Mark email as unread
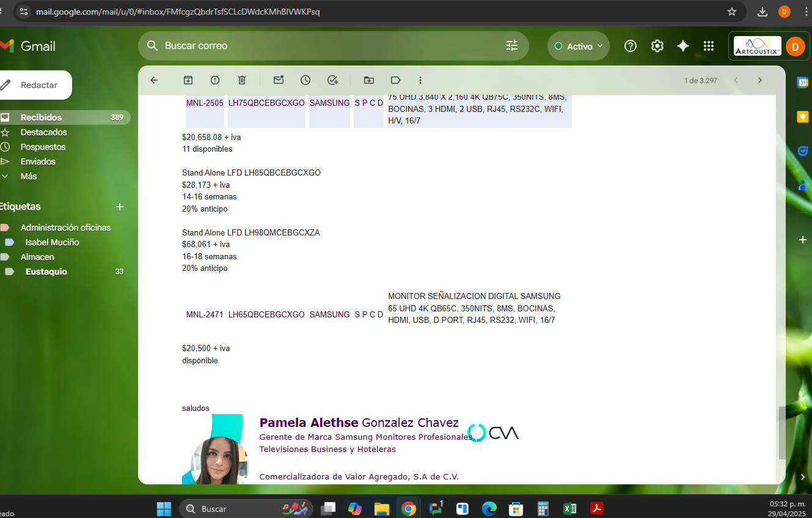This screenshot has height=518, width=812. [279, 80]
